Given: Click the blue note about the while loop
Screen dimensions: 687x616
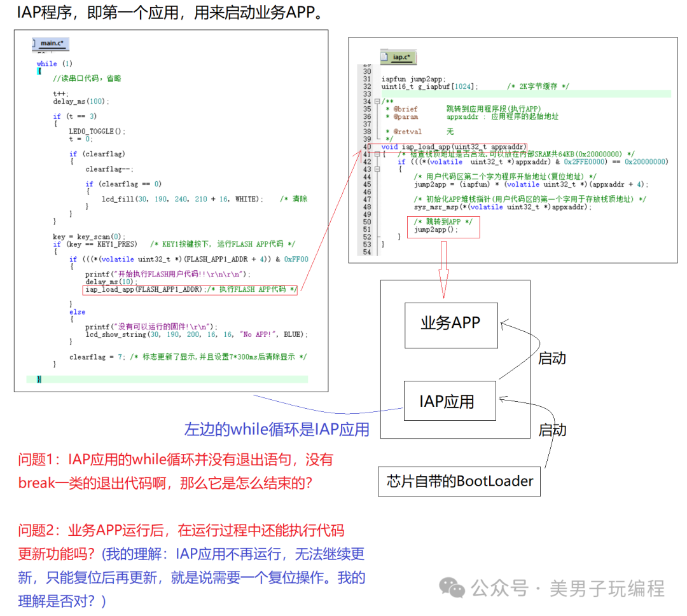Looking at the screenshot, I should (x=278, y=430).
